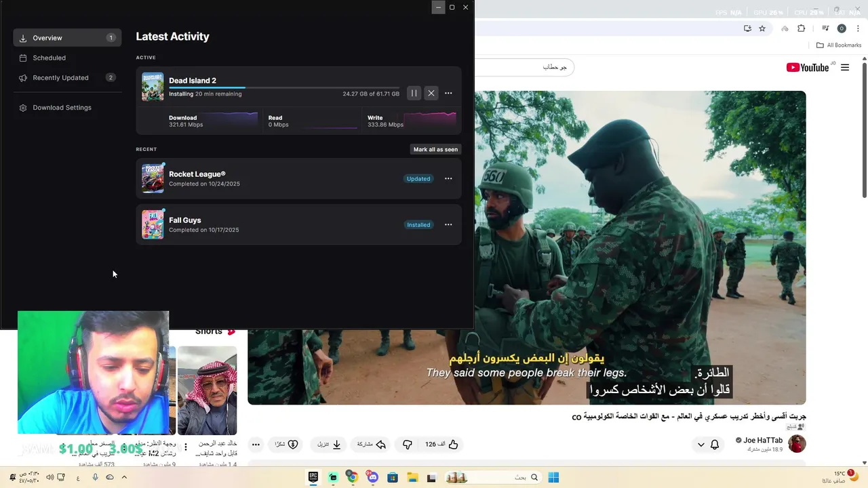
Task: Open YouTube hamburger guide menu
Action: pyautogui.click(x=845, y=67)
